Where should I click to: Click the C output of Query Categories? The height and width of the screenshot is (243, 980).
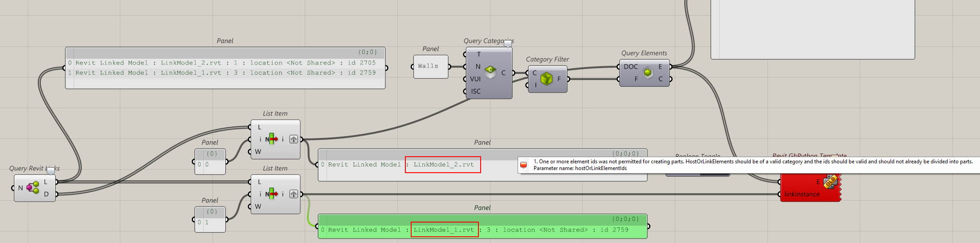pos(503,73)
